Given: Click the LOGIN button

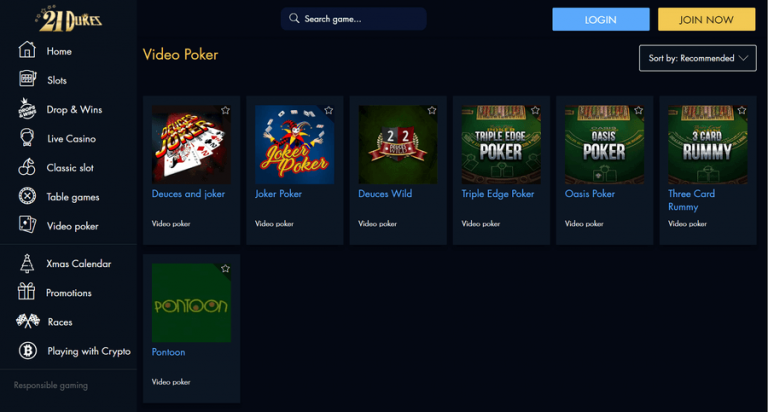Looking at the screenshot, I should pyautogui.click(x=601, y=20).
